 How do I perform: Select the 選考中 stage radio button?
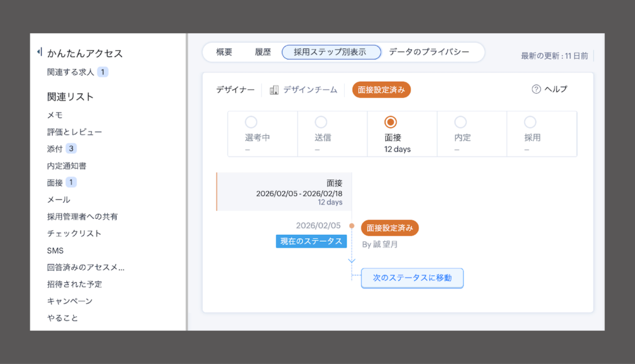point(252,123)
